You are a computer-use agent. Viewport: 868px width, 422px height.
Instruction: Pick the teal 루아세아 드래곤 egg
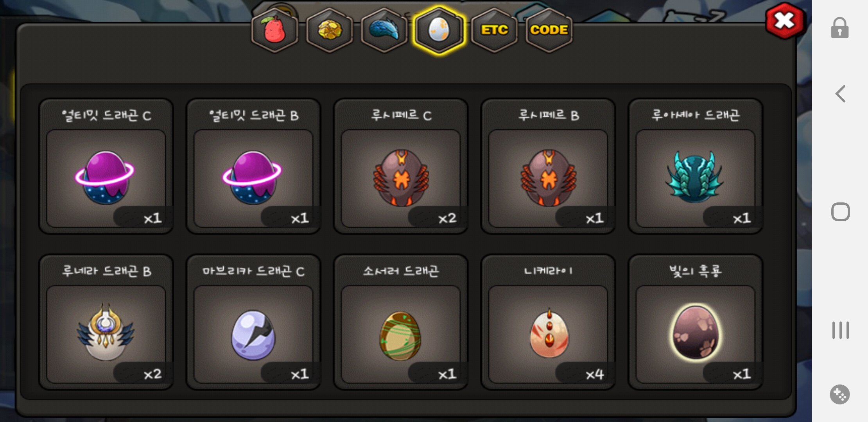click(696, 166)
